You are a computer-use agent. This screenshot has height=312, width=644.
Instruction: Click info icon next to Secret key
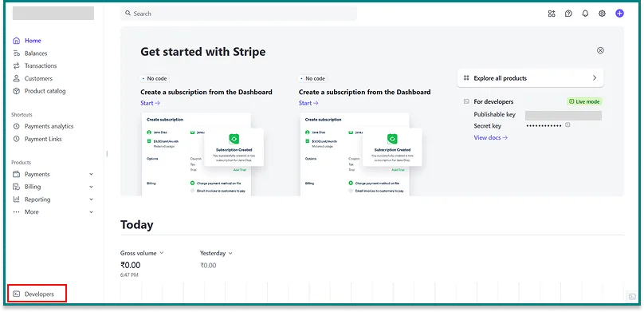pyautogui.click(x=567, y=124)
